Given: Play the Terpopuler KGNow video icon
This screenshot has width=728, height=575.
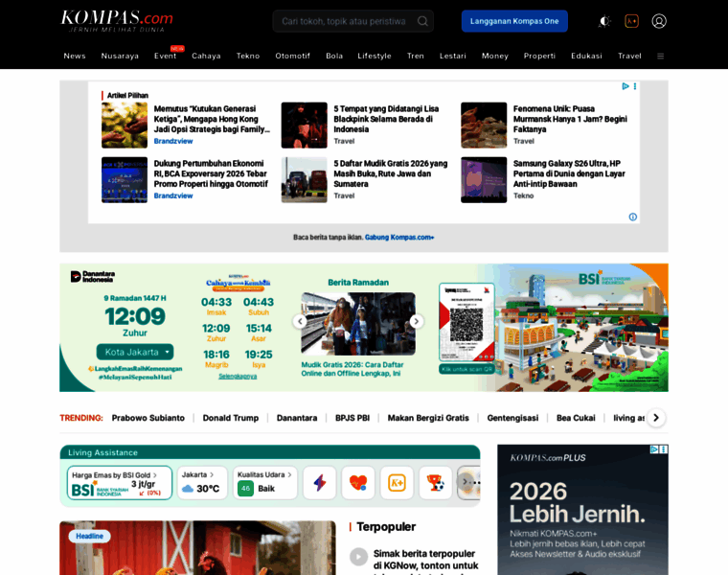Looking at the screenshot, I should click(358, 557).
